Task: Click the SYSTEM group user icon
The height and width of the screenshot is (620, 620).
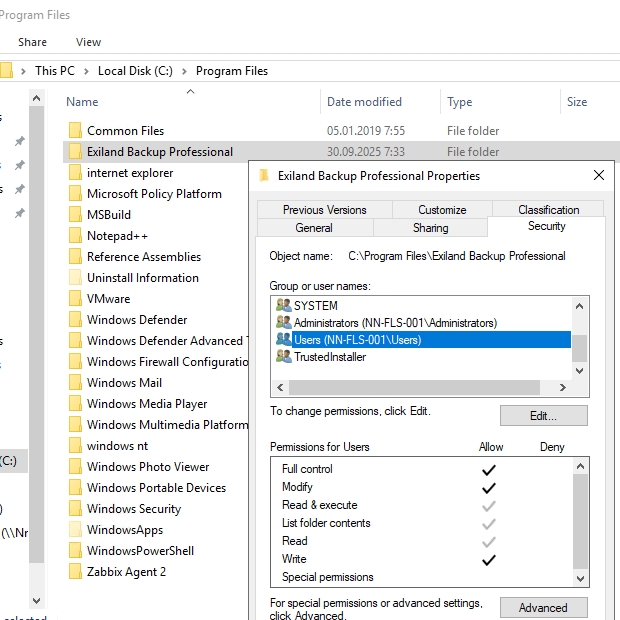Action: click(284, 306)
